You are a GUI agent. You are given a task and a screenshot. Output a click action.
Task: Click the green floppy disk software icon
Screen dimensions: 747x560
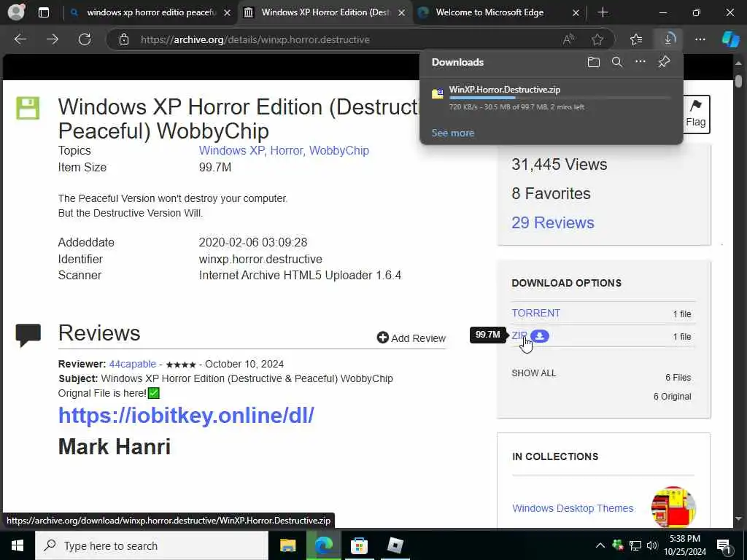coord(28,108)
